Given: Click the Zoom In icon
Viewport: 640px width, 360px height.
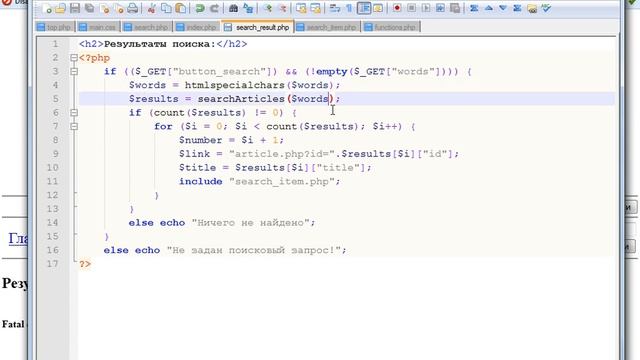Looking at the screenshot, I should point(268,8).
